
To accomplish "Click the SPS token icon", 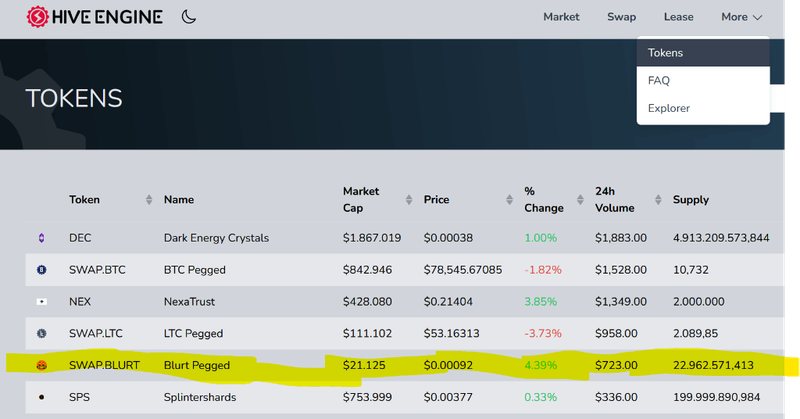I will point(42,397).
